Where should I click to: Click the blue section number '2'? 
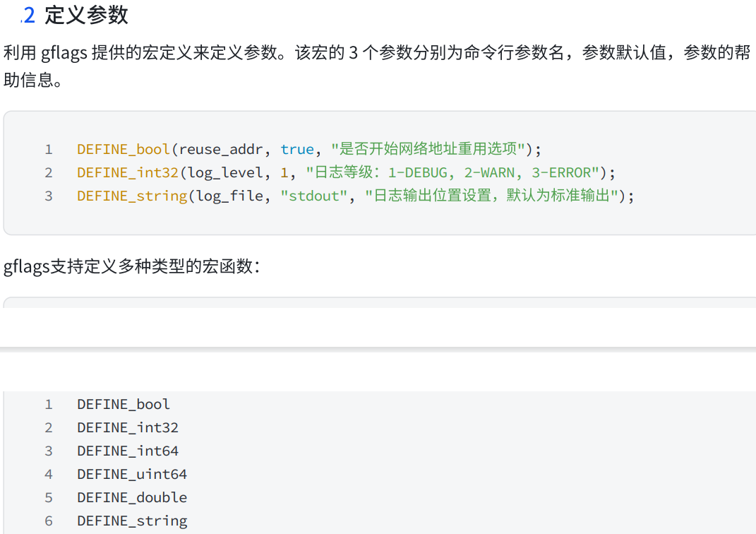coord(29,16)
